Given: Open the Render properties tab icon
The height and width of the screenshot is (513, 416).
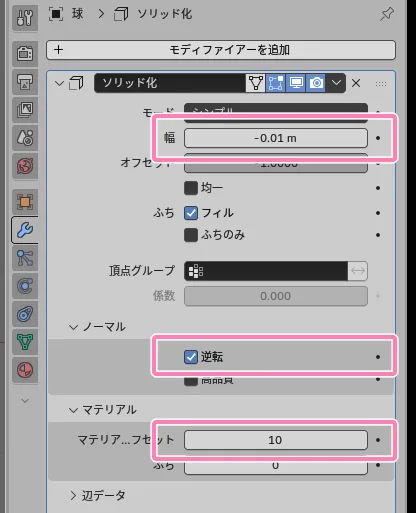Looking at the screenshot, I should 25,53.
